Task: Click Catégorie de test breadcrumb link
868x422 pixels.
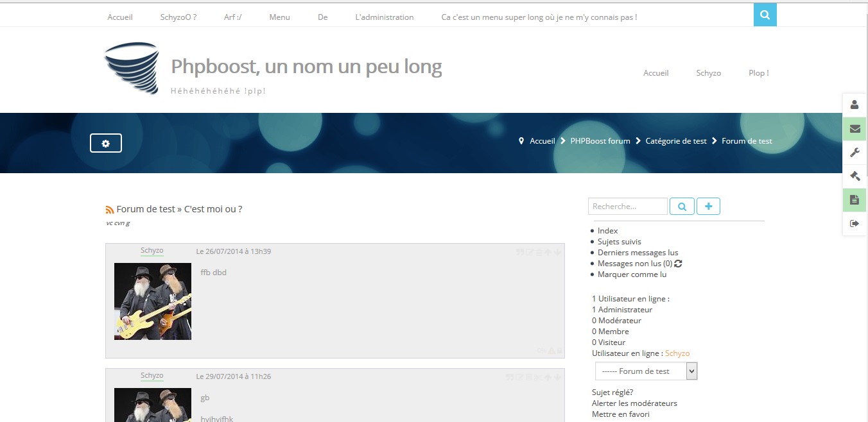Action: pos(676,141)
